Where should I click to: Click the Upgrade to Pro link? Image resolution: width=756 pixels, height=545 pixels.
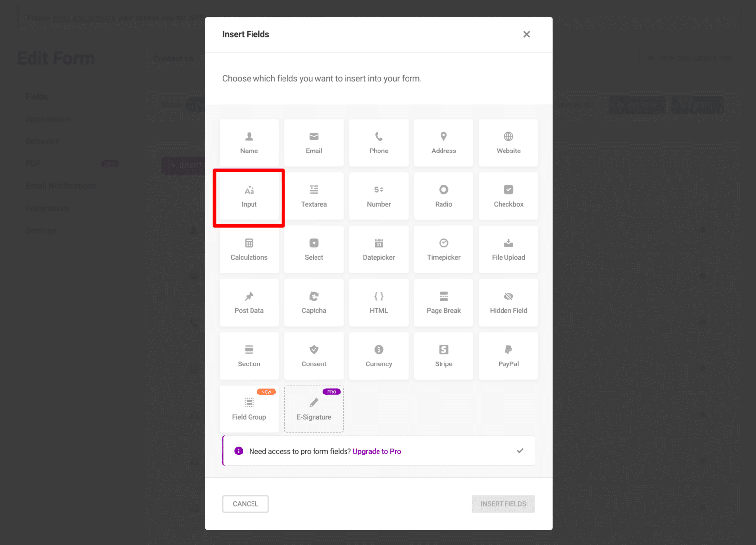[377, 451]
